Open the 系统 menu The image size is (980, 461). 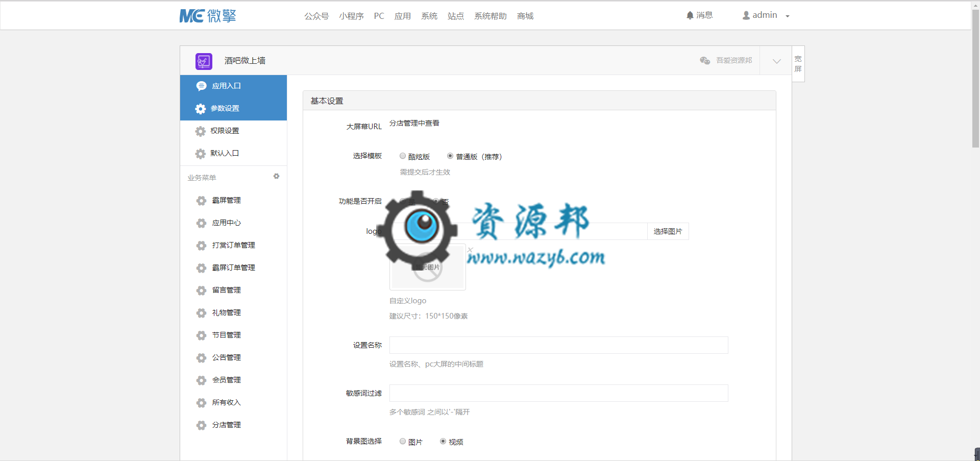(429, 16)
